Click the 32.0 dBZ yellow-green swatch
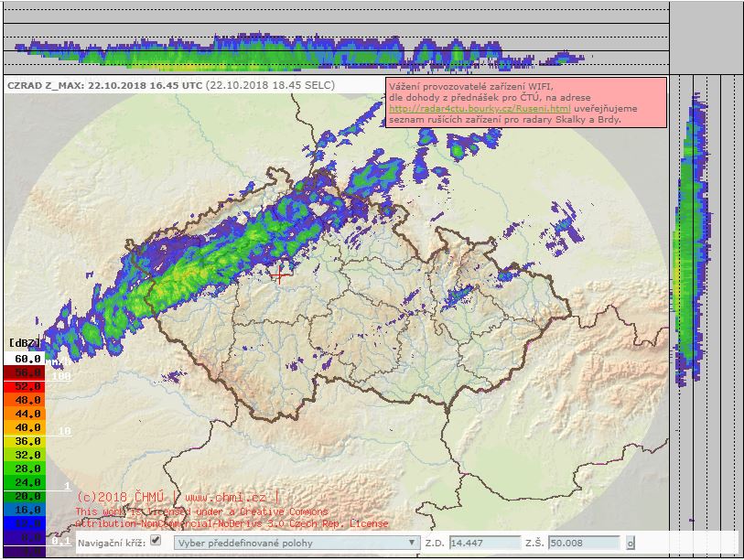The height and width of the screenshot is (560, 744). pyautogui.click(x=24, y=455)
